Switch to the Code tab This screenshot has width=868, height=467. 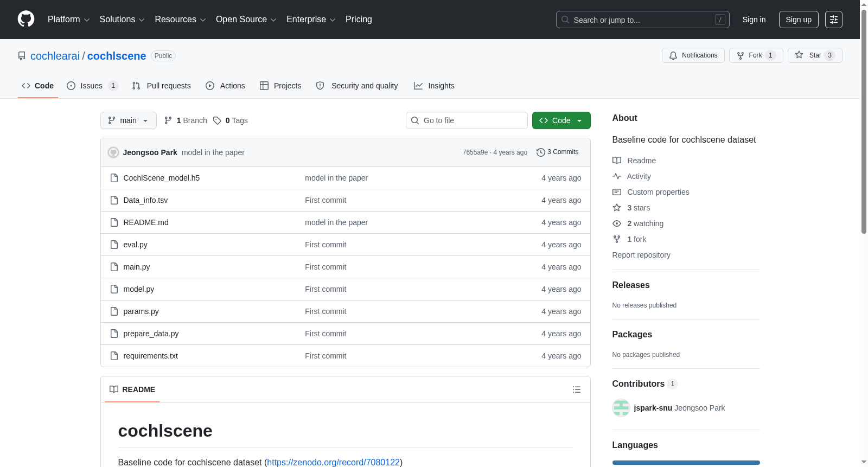click(38, 86)
